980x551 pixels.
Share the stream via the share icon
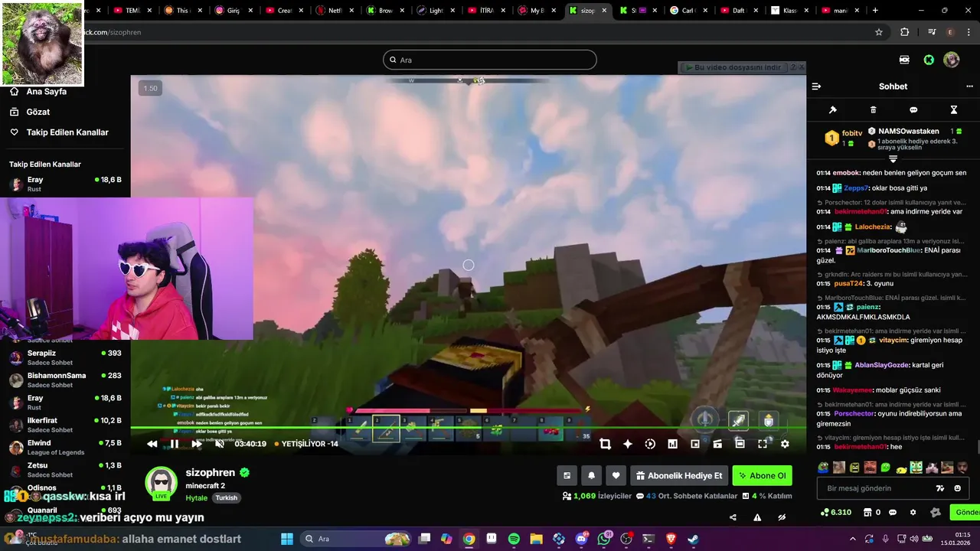point(733,517)
